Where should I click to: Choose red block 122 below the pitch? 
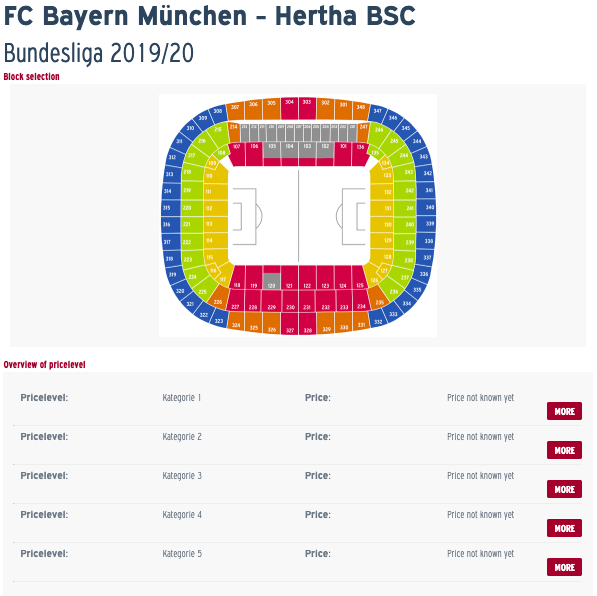(307, 277)
